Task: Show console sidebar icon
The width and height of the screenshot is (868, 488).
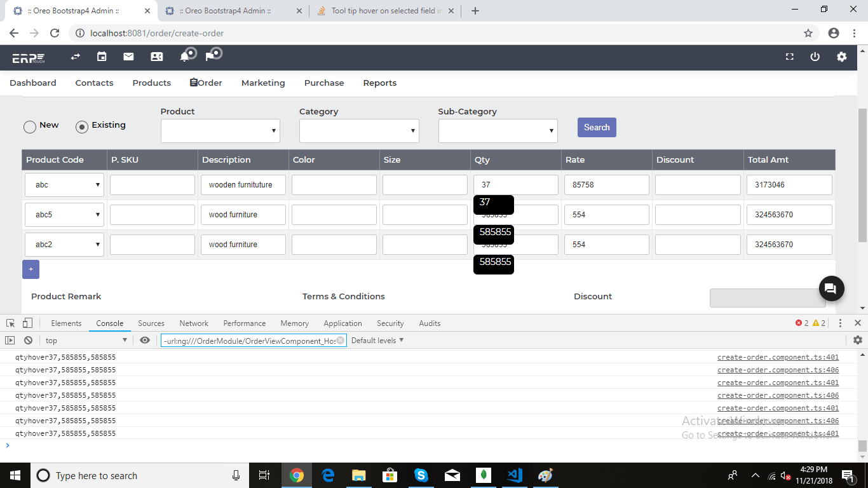Action: click(x=10, y=341)
